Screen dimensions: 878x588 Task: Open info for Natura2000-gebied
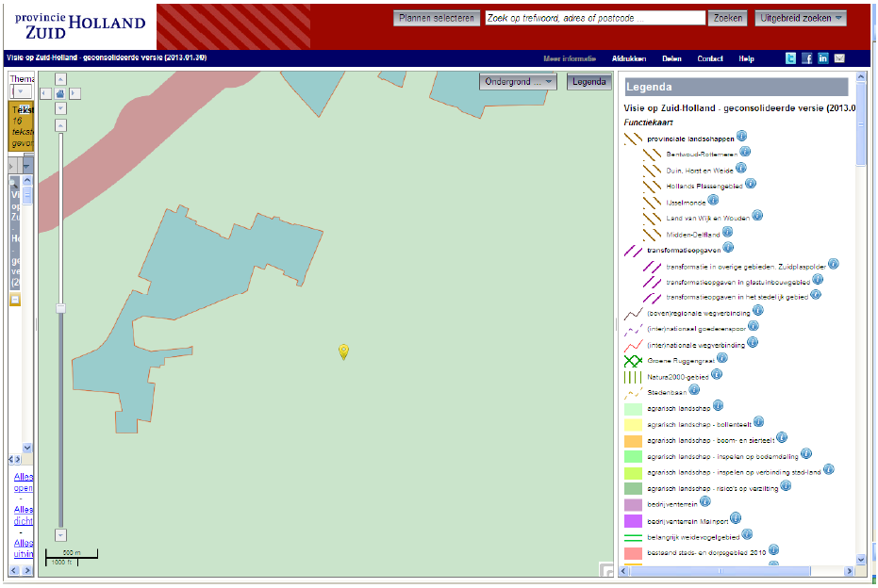pos(717,374)
